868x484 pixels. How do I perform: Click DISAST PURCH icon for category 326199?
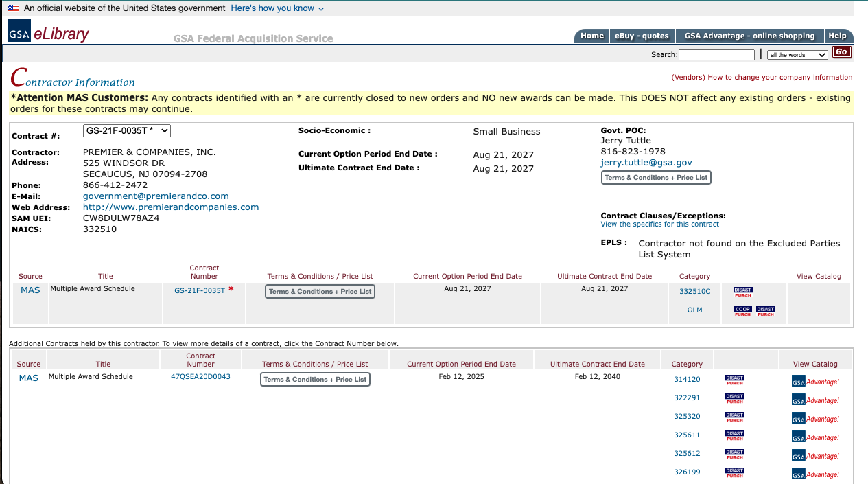[x=735, y=472]
